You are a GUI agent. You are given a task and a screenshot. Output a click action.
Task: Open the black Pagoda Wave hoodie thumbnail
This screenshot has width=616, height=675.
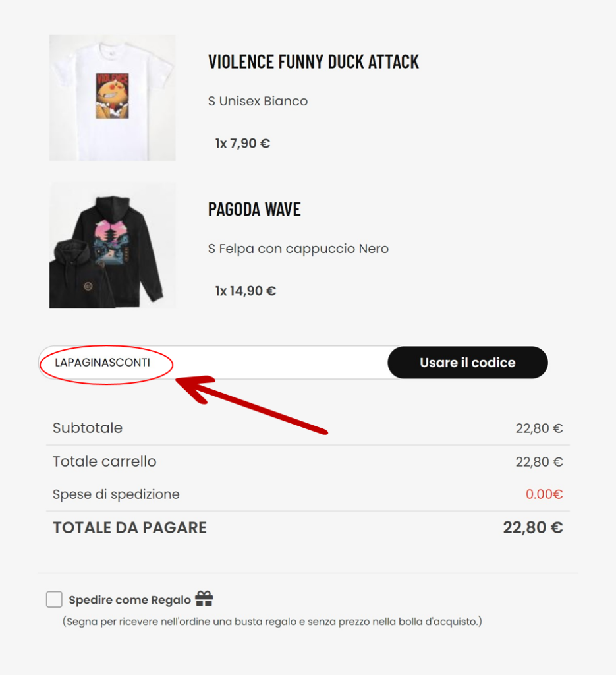(113, 245)
